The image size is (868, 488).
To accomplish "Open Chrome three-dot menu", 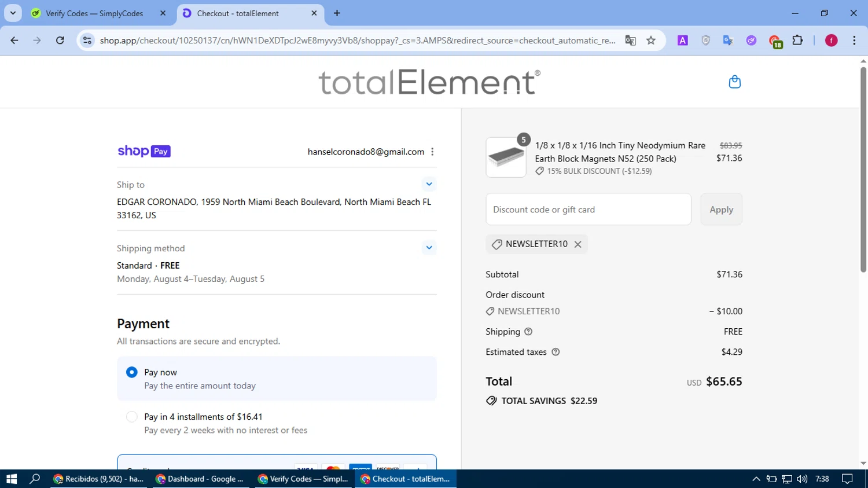I will click(854, 41).
